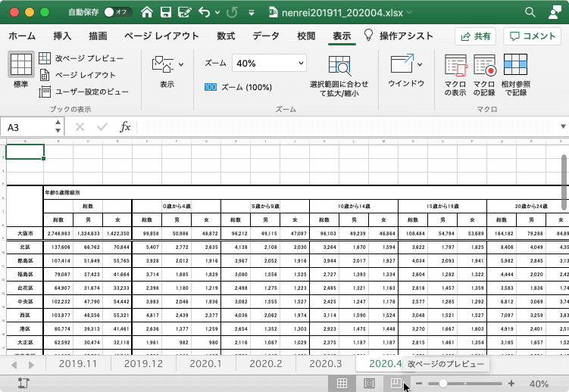Switch to the 2019.12 sheet tab
The height and width of the screenshot is (392, 569).
(143, 364)
